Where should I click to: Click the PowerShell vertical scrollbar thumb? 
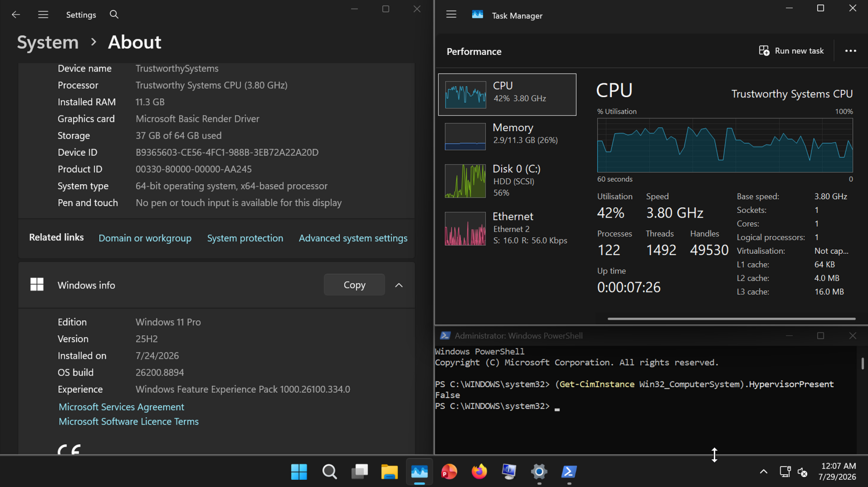pos(862,363)
